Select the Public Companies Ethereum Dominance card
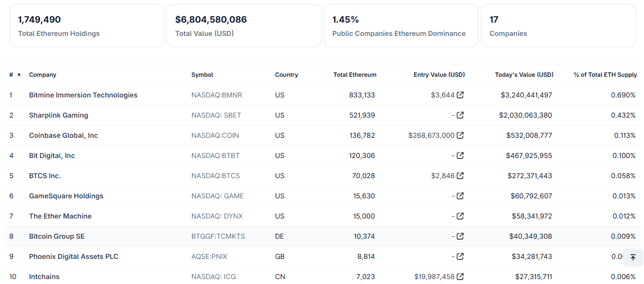 pos(401,26)
